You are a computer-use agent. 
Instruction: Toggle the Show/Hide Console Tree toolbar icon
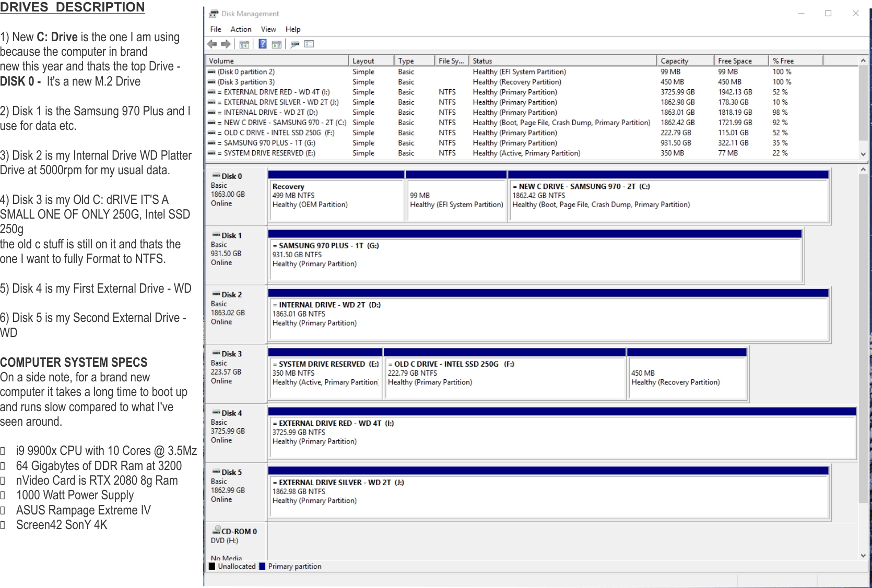coord(244,44)
